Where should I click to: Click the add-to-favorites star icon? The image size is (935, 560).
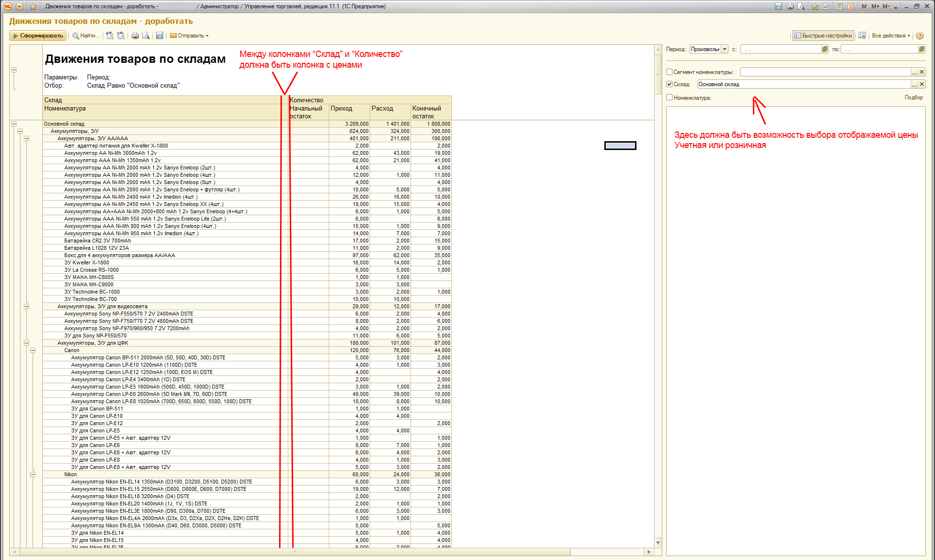pyautogui.click(x=33, y=6)
